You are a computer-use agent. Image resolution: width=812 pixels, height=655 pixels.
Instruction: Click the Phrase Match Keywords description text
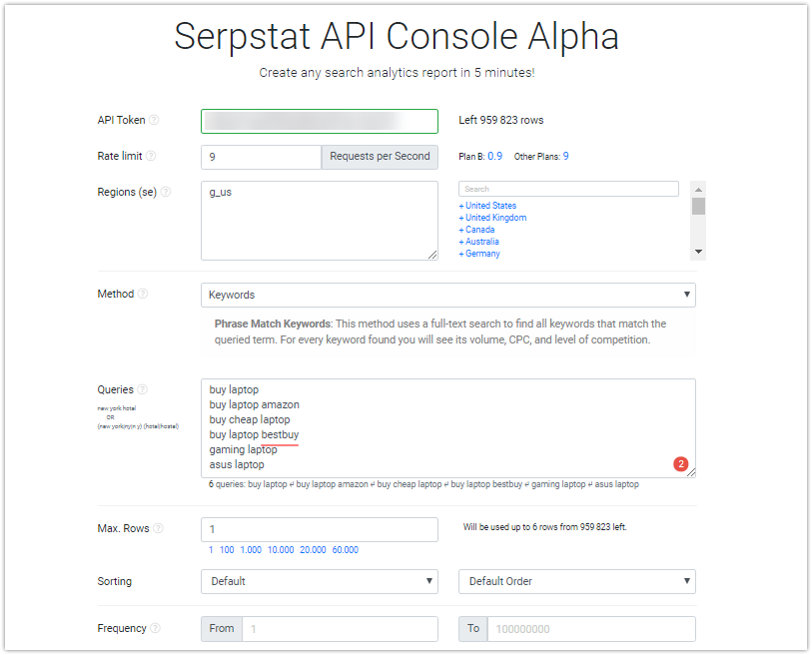click(x=440, y=331)
